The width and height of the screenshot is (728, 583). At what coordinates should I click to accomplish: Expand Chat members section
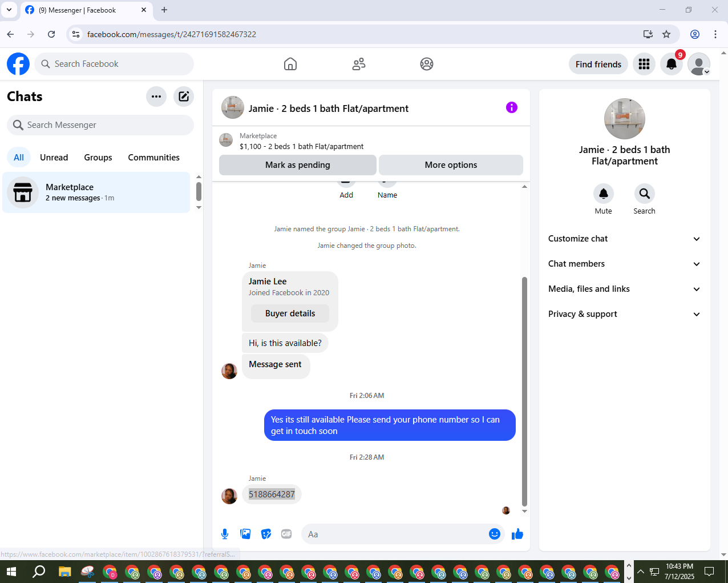click(624, 264)
